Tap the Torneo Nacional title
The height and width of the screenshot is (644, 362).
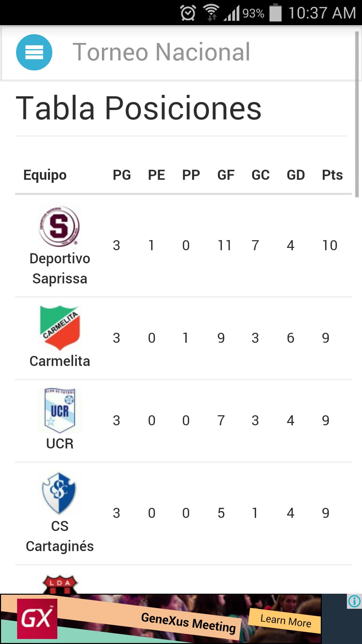click(161, 52)
